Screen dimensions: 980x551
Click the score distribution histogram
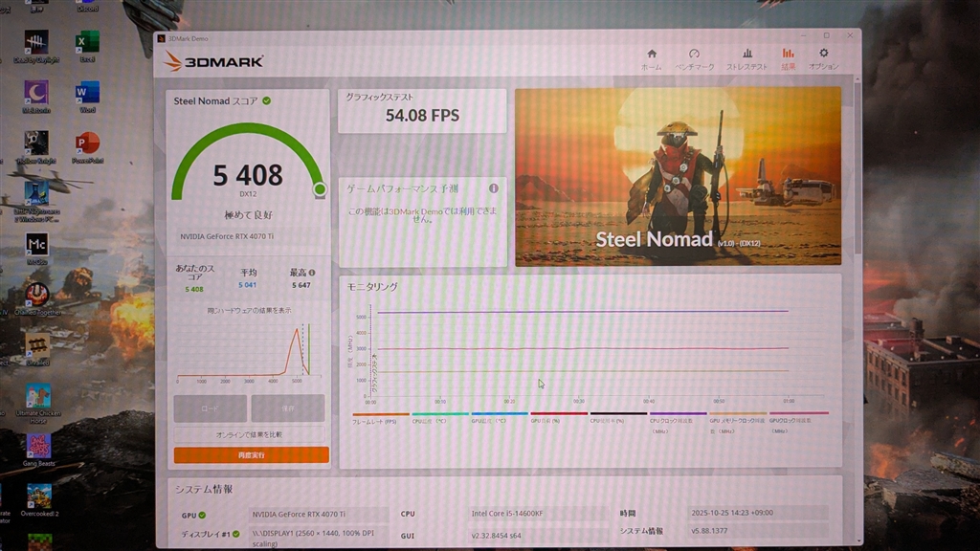[x=250, y=351]
